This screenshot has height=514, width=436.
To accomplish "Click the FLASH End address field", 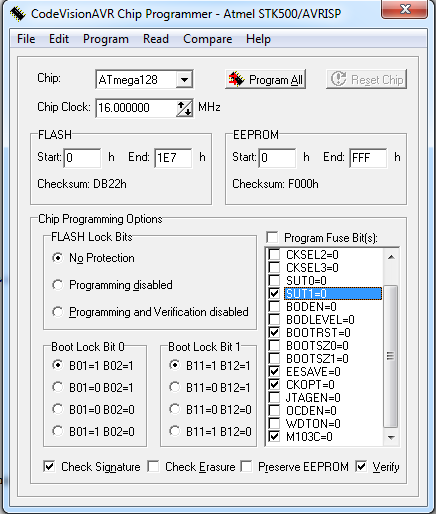I will click(x=173, y=158).
